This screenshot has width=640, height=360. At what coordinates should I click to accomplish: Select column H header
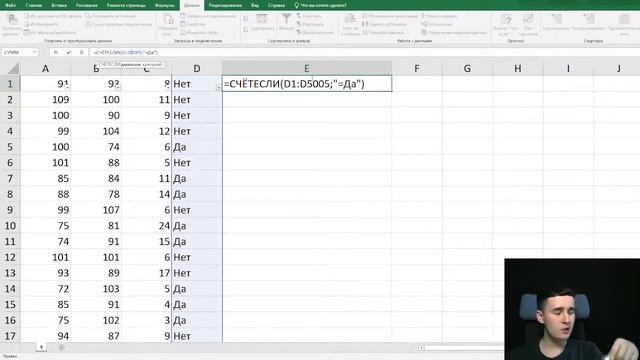518,68
